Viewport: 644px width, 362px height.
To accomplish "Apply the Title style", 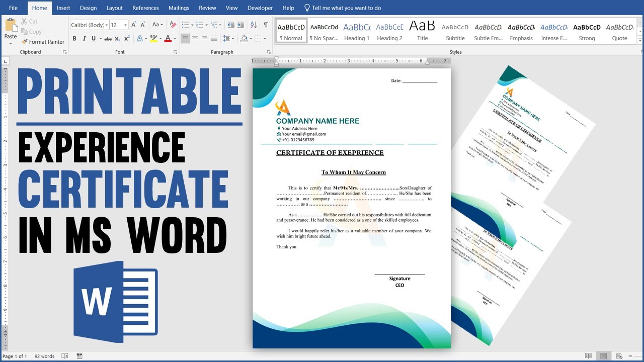I will tap(422, 31).
